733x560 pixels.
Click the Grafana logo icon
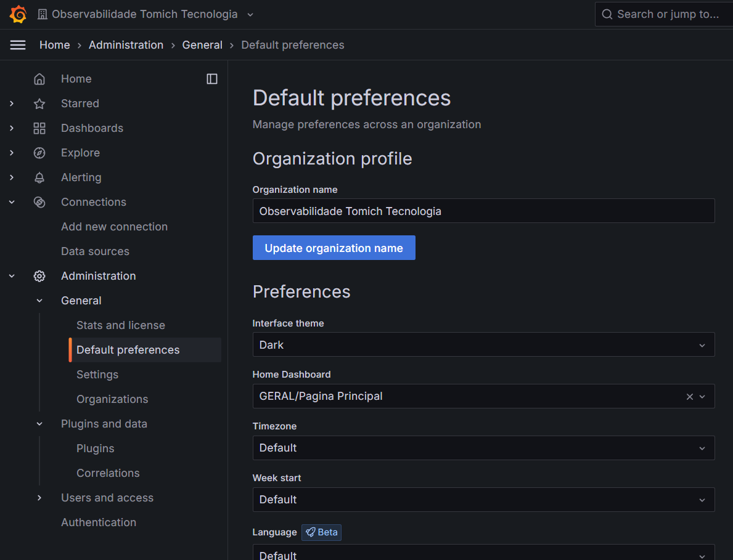(18, 14)
